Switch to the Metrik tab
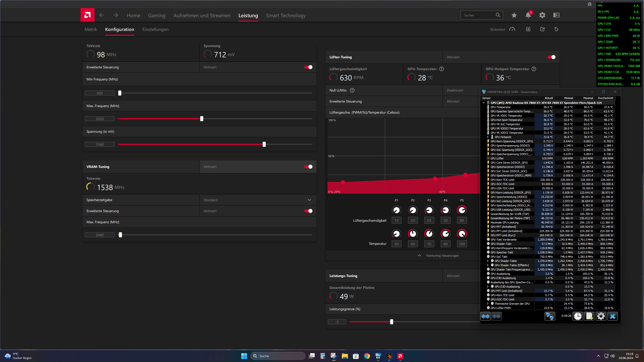 [x=91, y=29]
